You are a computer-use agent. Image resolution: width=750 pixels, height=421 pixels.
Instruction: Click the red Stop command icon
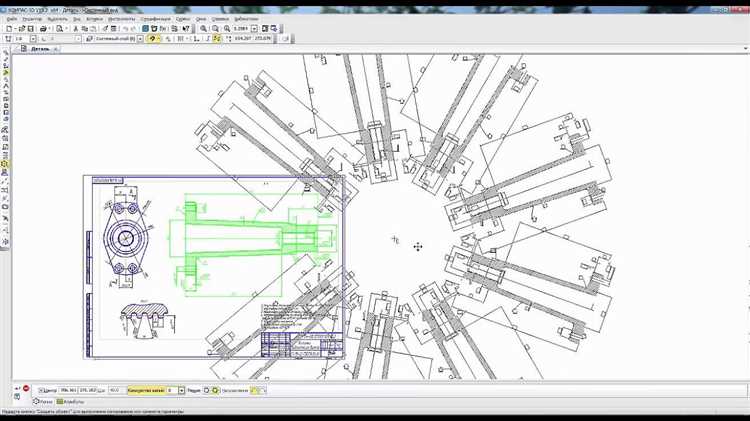26,388
